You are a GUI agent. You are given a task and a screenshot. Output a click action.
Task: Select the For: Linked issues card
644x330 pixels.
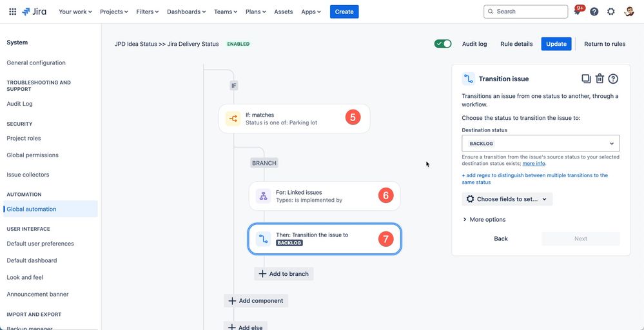click(324, 196)
